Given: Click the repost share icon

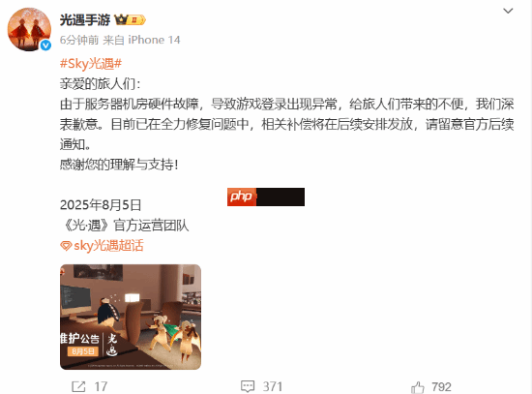Looking at the screenshot, I should point(78,386).
